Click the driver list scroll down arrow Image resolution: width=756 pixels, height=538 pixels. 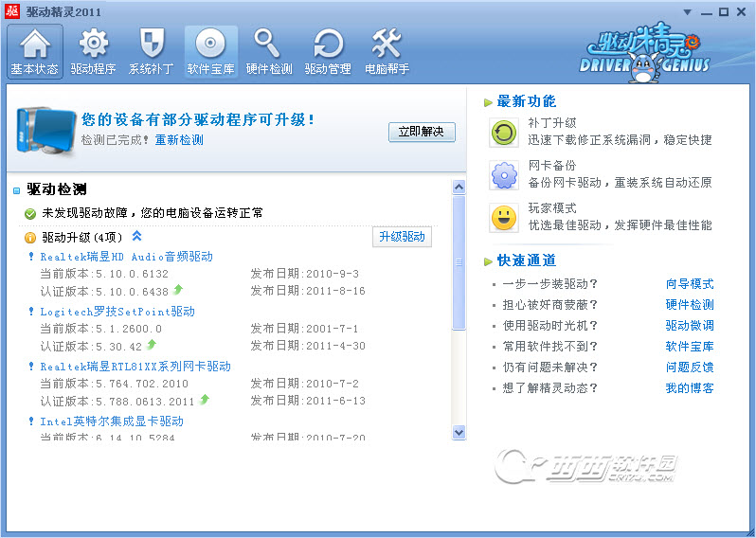tap(459, 433)
